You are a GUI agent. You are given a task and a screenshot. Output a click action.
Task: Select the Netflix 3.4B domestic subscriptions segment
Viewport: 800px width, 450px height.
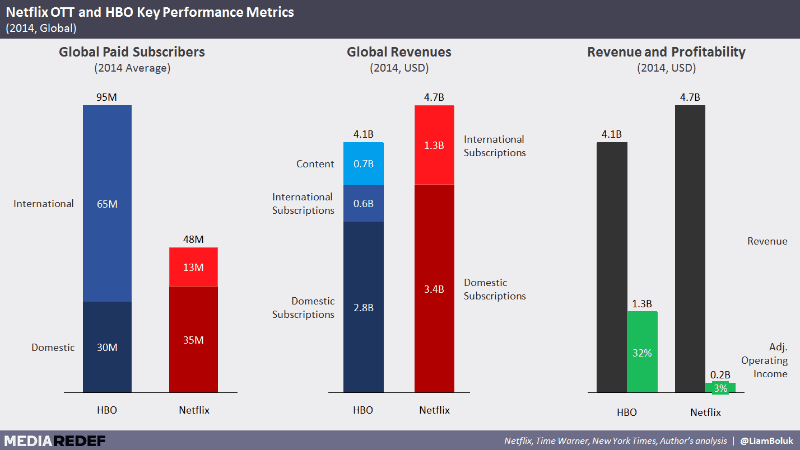pos(434,289)
